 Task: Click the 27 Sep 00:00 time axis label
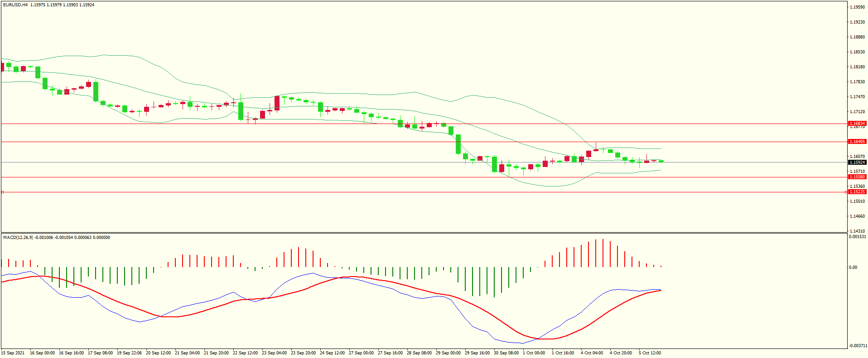coord(361,353)
